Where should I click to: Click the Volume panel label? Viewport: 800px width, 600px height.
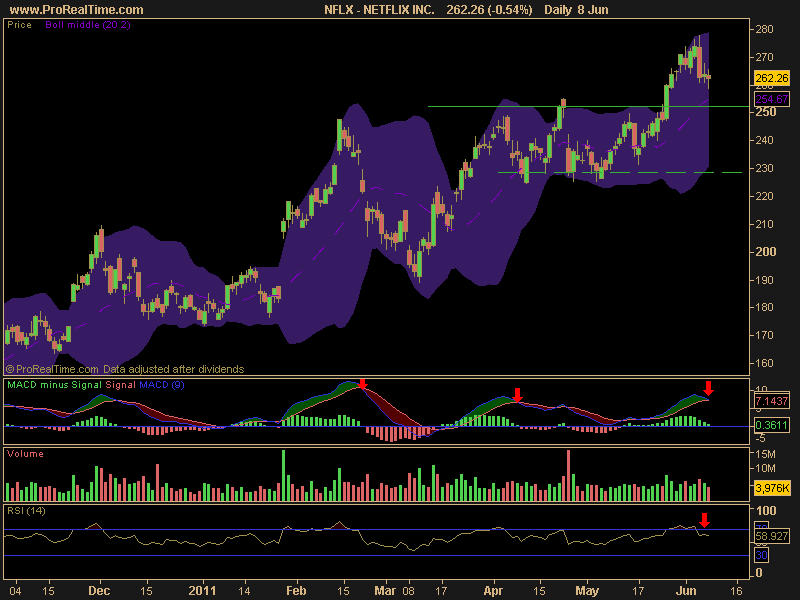click(x=25, y=454)
